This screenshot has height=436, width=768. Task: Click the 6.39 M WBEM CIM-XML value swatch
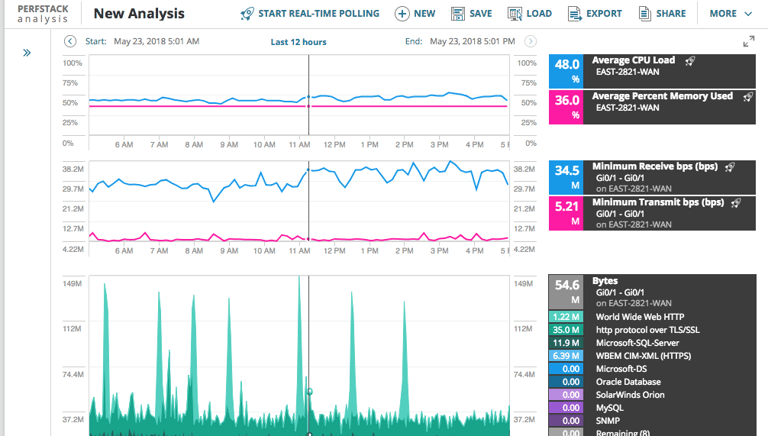coord(566,356)
